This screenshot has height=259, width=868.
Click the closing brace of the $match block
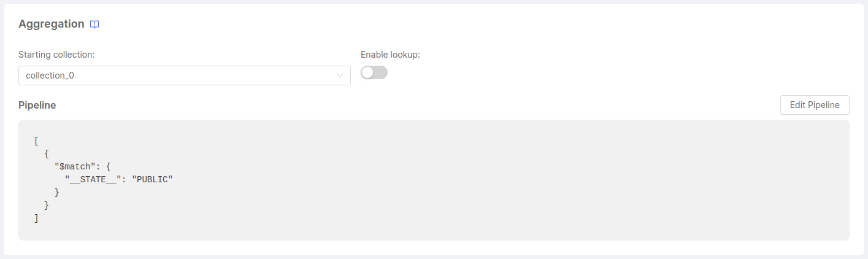57,192
